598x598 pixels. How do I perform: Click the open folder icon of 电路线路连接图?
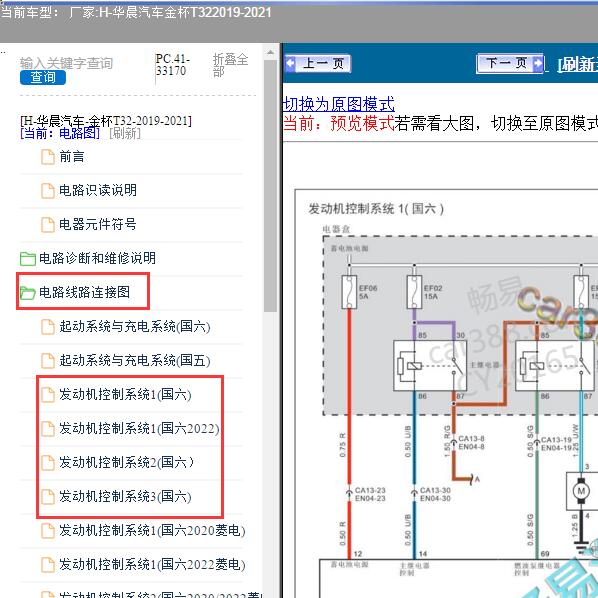tap(27, 293)
